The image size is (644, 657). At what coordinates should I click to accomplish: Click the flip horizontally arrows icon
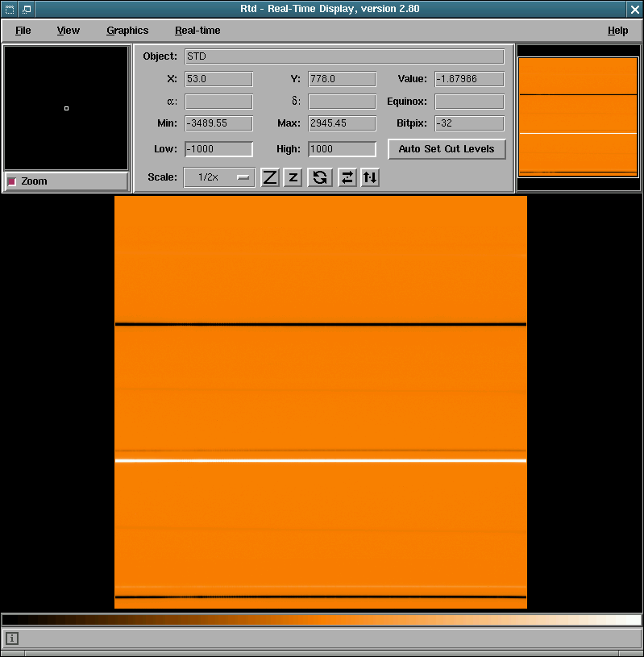point(347,177)
